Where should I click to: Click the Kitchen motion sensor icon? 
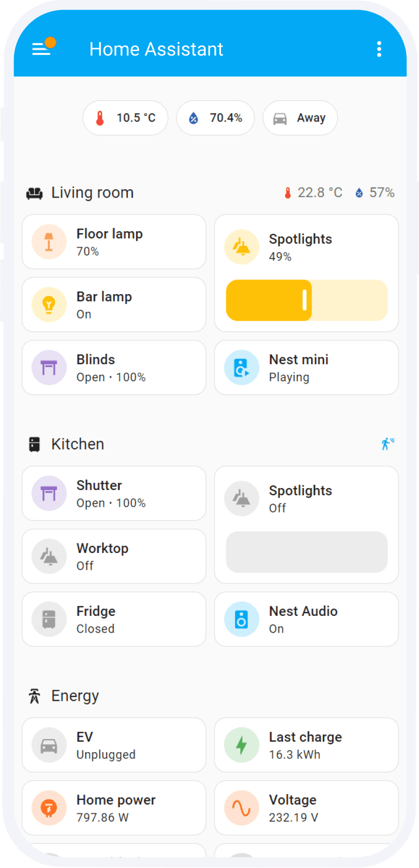(388, 444)
